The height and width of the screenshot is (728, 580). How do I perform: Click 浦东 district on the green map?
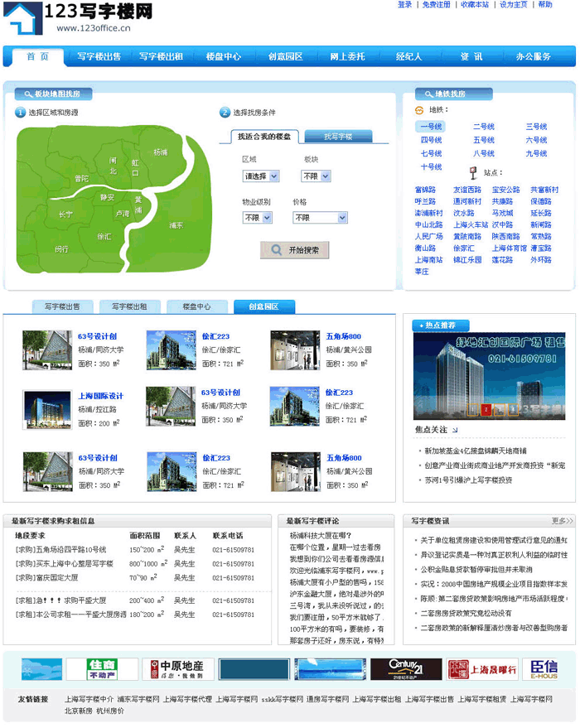point(176,224)
